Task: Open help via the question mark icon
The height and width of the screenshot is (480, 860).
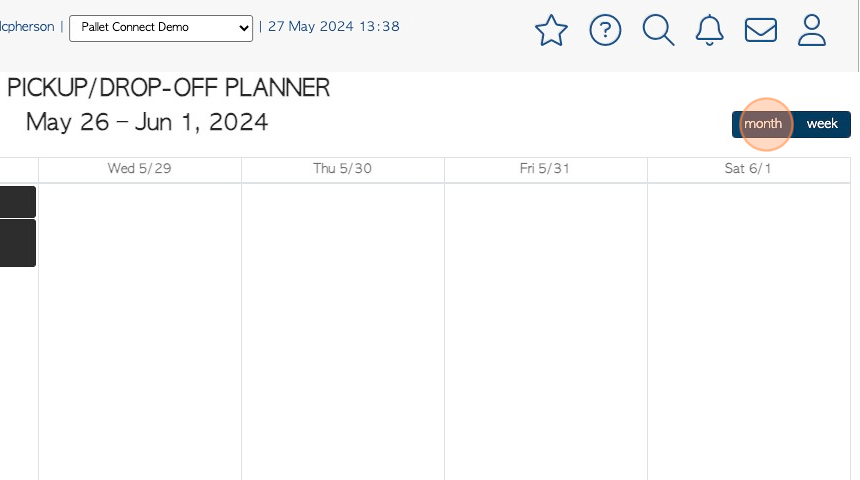Action: tap(605, 30)
